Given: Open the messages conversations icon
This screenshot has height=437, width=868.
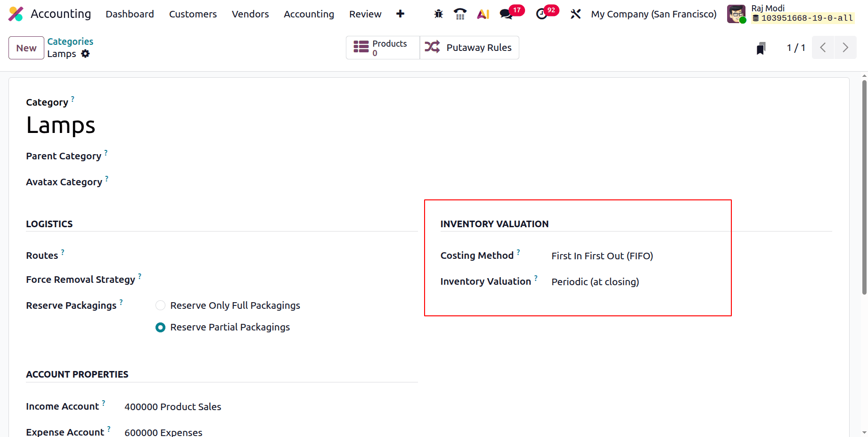Looking at the screenshot, I should (x=507, y=14).
